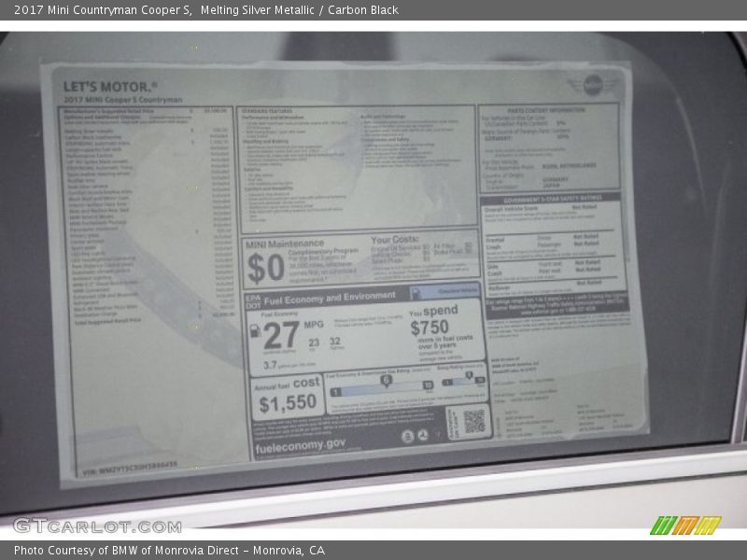
Task: Click the 'MINI Maintenance' heading
Action: point(285,244)
